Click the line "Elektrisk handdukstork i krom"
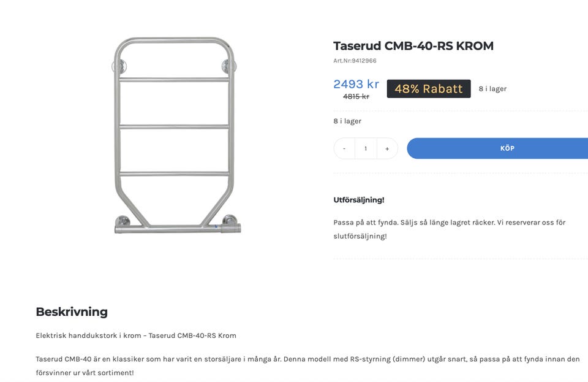 coord(136,335)
